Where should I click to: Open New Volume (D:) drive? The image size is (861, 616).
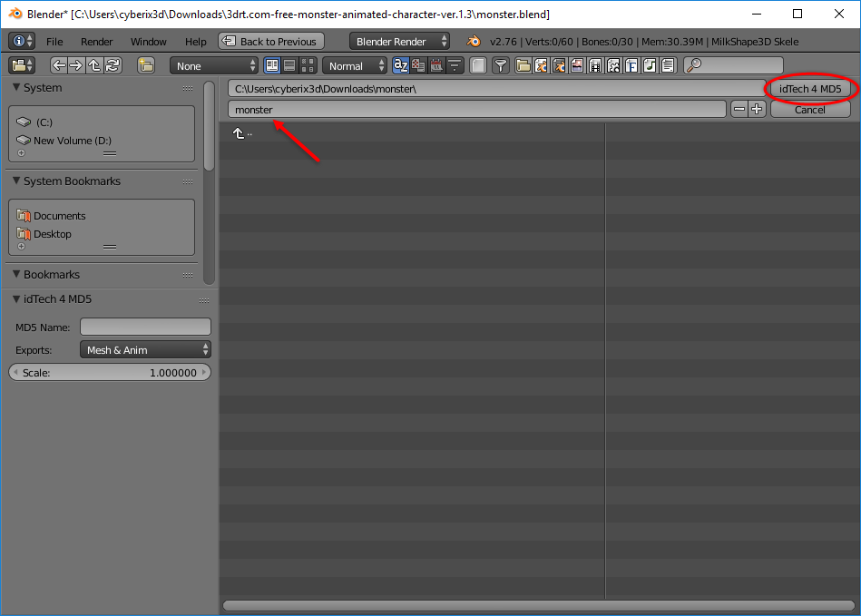click(x=72, y=141)
